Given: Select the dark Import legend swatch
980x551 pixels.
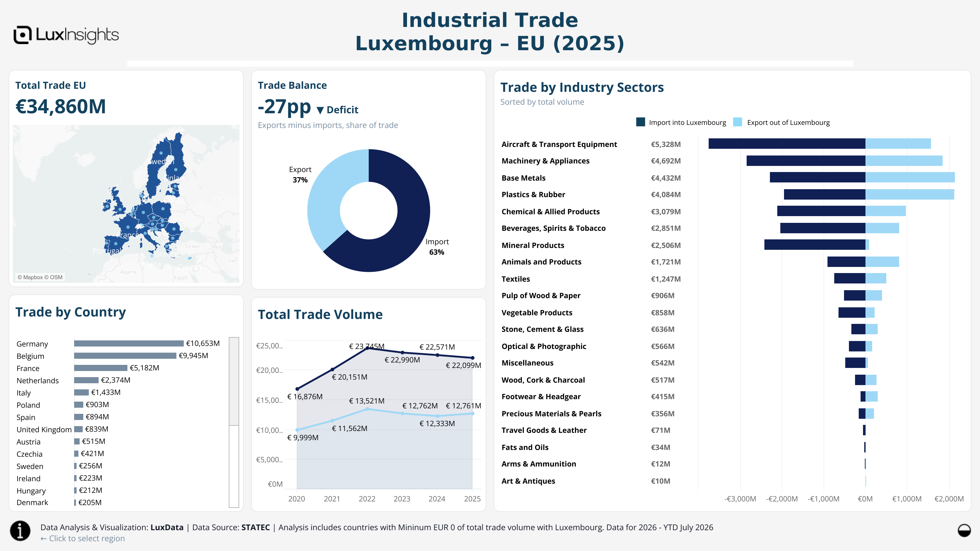Looking at the screenshot, I should click(x=640, y=122).
